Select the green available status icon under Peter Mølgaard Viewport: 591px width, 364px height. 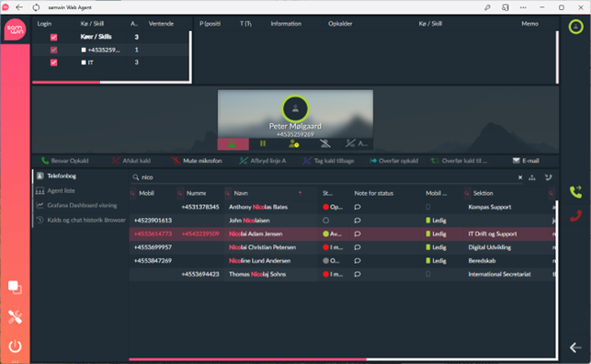tap(233, 144)
